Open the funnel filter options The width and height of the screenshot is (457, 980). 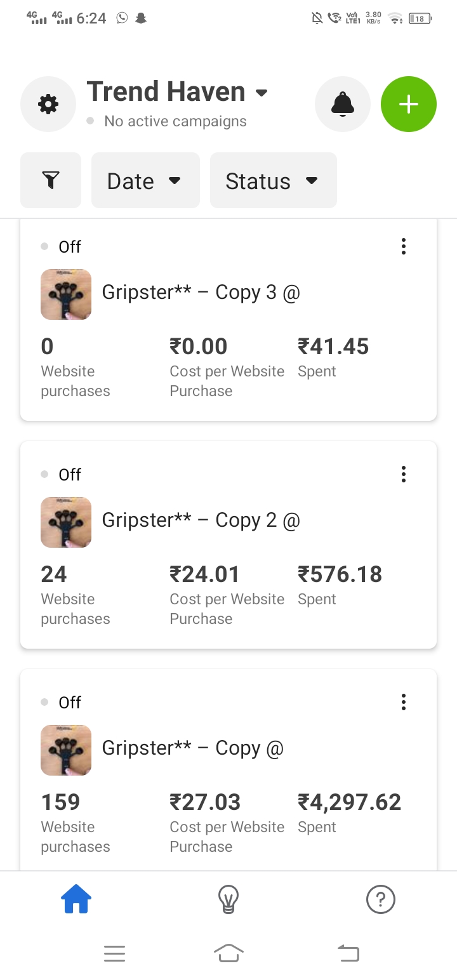(51, 181)
